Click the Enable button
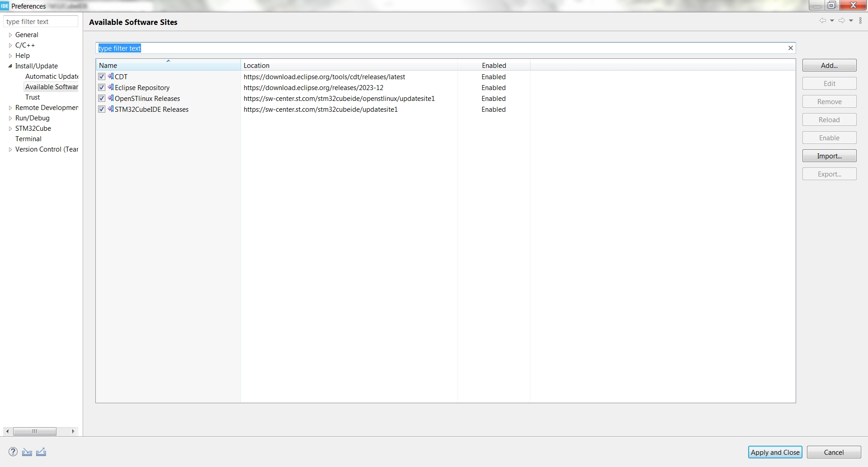The width and height of the screenshot is (868, 467). [x=829, y=138]
